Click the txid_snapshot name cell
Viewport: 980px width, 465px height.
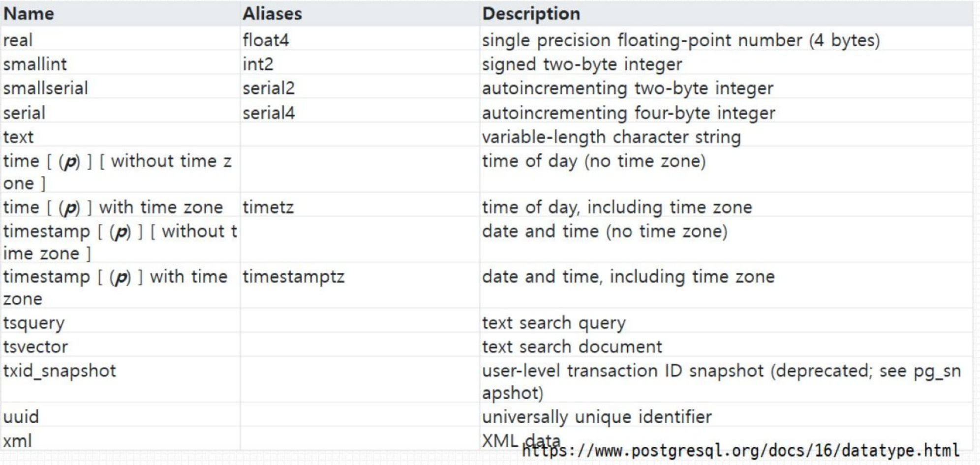tap(60, 371)
